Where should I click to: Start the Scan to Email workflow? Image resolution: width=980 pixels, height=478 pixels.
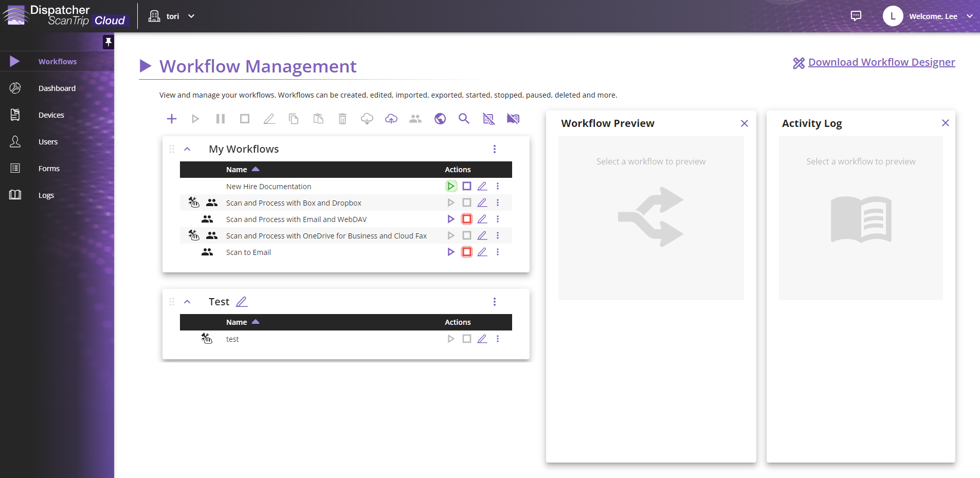[451, 252]
